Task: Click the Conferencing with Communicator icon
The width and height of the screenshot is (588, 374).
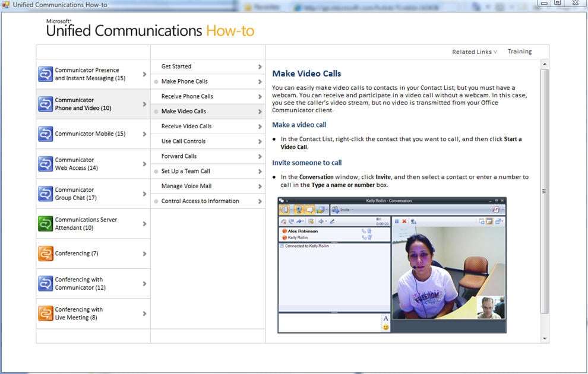Action: pyautogui.click(x=46, y=284)
